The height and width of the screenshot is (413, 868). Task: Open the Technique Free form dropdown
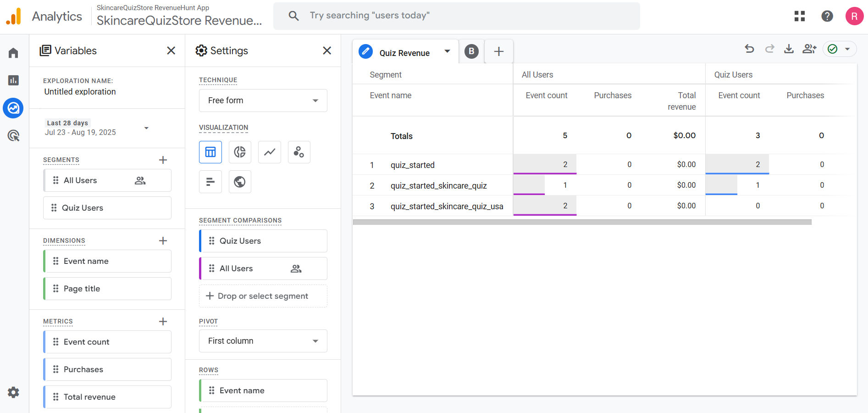[263, 100]
